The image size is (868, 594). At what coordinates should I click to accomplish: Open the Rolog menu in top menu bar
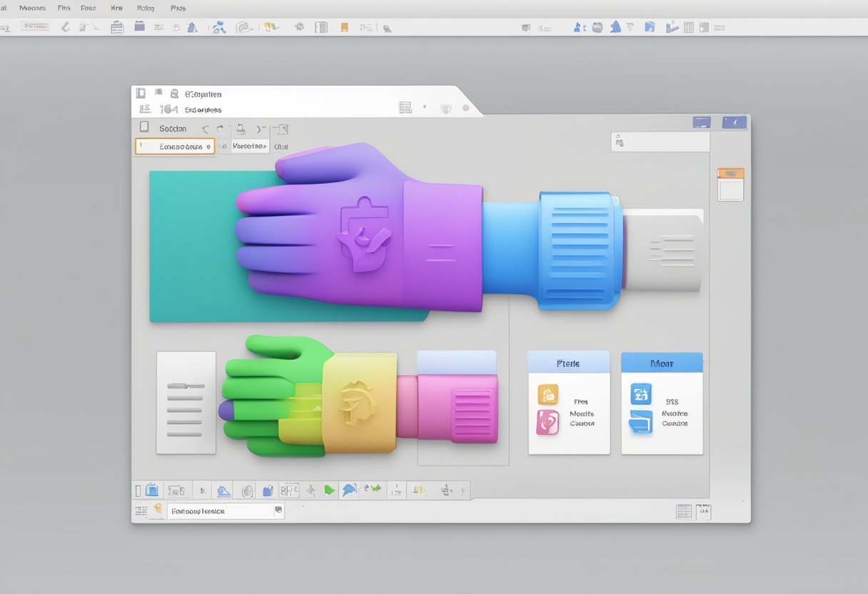click(x=145, y=9)
